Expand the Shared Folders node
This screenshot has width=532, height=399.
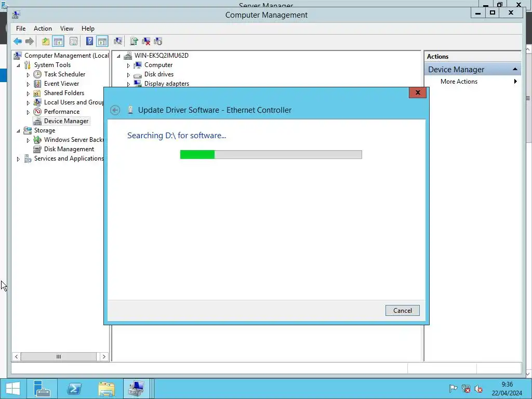click(x=28, y=94)
